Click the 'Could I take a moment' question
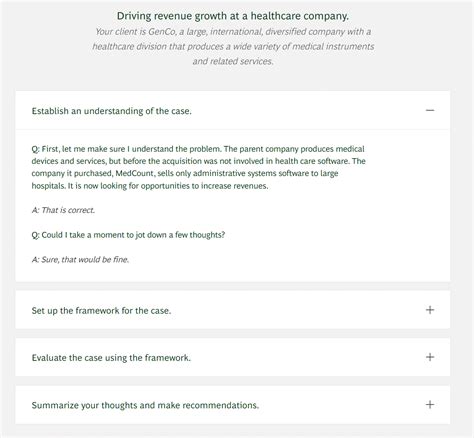This screenshot has width=474, height=438. 128,235
